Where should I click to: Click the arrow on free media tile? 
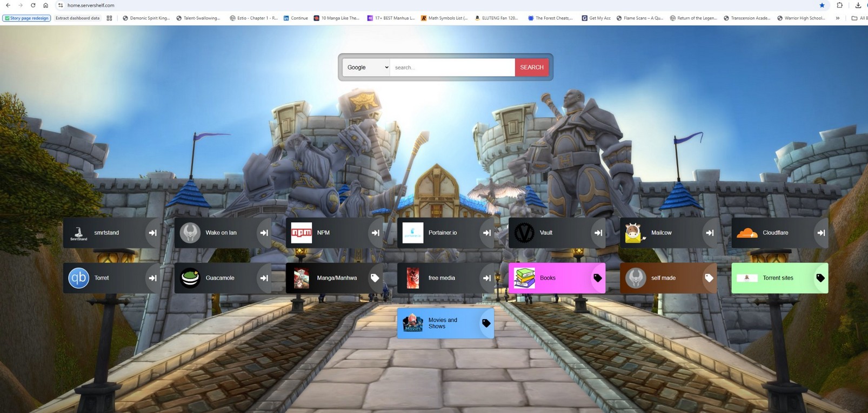(x=487, y=278)
